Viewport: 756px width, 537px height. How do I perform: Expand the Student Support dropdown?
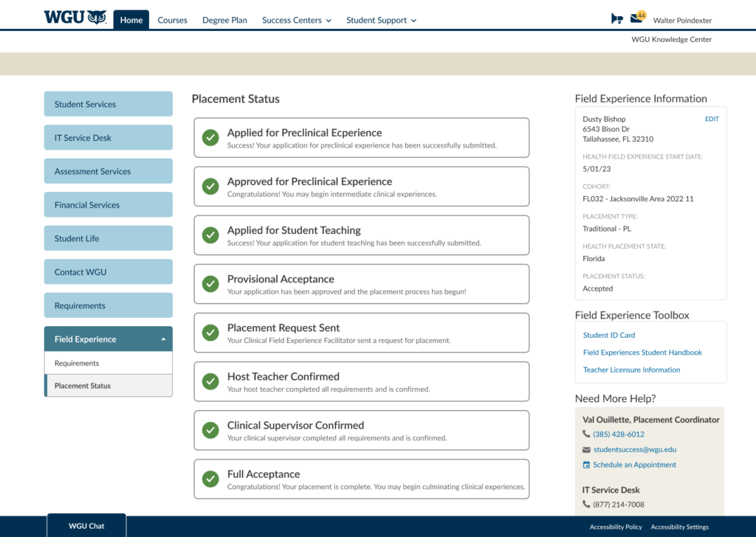click(x=381, y=21)
